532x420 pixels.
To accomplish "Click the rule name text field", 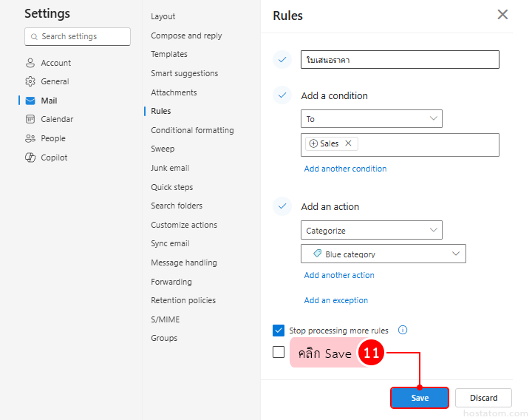I will [400, 60].
